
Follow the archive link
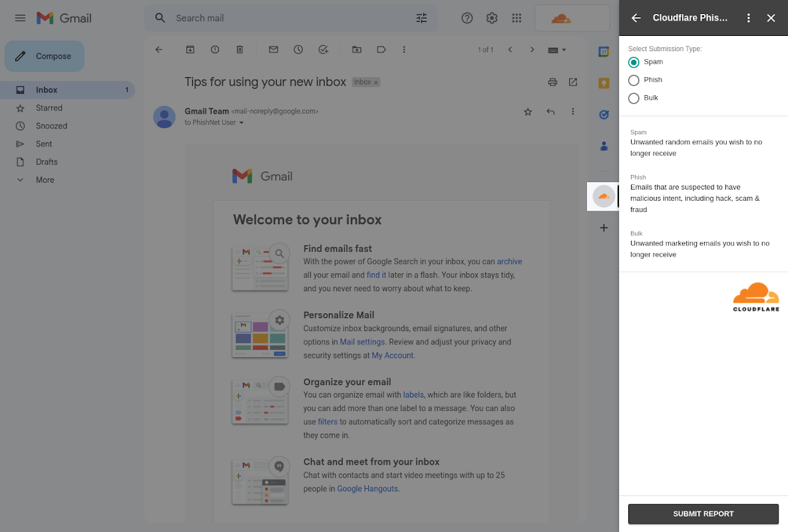click(510, 262)
